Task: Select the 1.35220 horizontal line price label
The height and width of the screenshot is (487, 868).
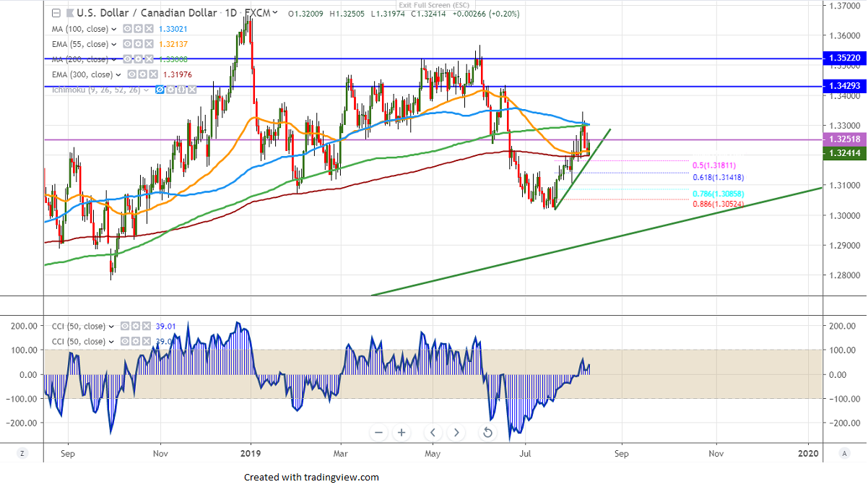Action: 844,59
